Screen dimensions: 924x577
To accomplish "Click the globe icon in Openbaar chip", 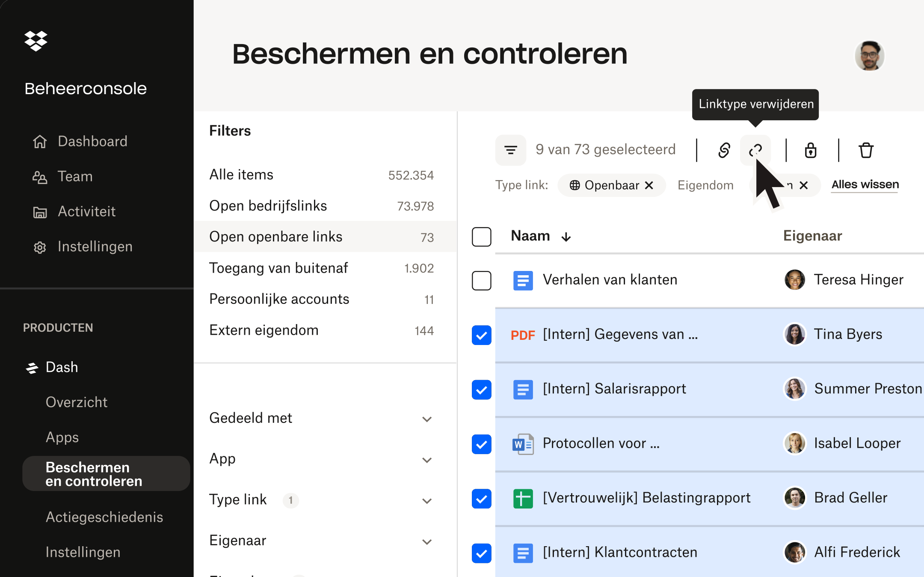I will pyautogui.click(x=575, y=185).
